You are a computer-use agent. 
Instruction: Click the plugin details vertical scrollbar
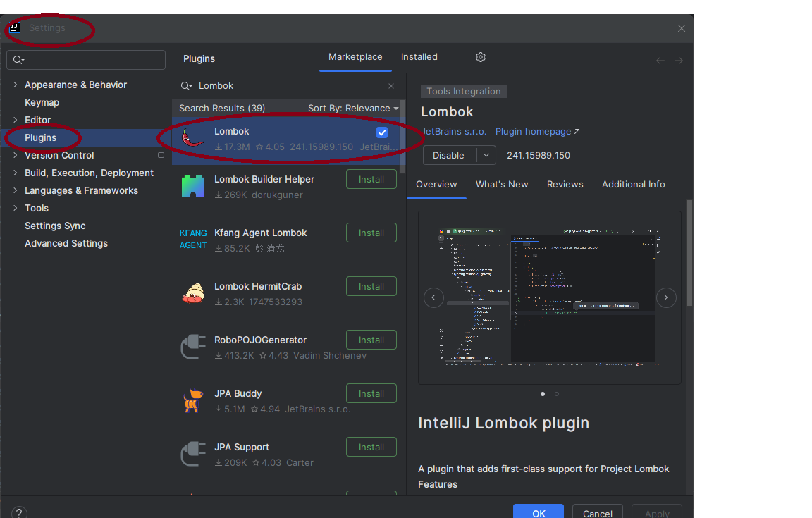pyautogui.click(x=689, y=253)
